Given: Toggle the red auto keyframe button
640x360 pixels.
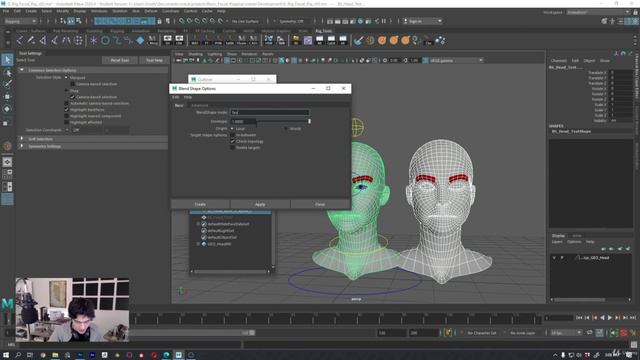Looking at the screenshot, I should click(624, 333).
